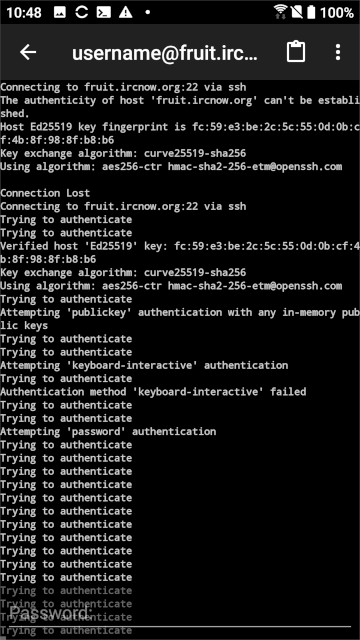This screenshot has height=640, width=360.
Task: Tap the "Attempting 'keyboard-interactive' authentication" line
Action: pos(144,365)
